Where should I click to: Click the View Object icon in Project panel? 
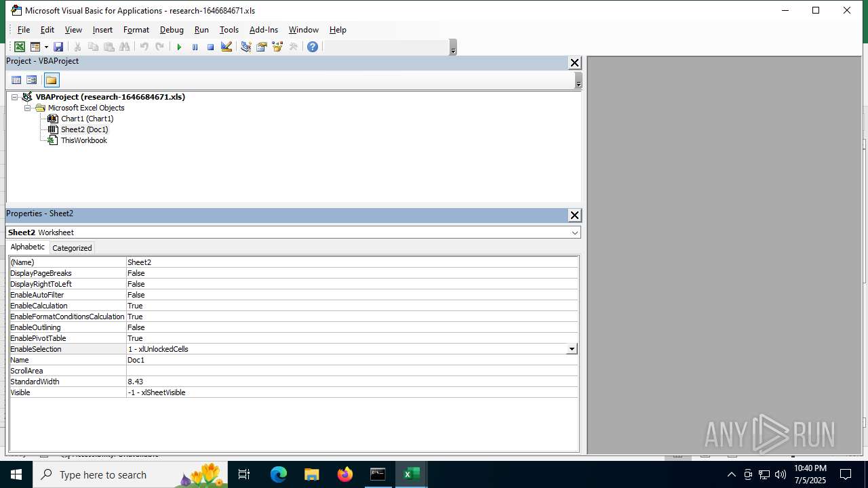(x=31, y=80)
